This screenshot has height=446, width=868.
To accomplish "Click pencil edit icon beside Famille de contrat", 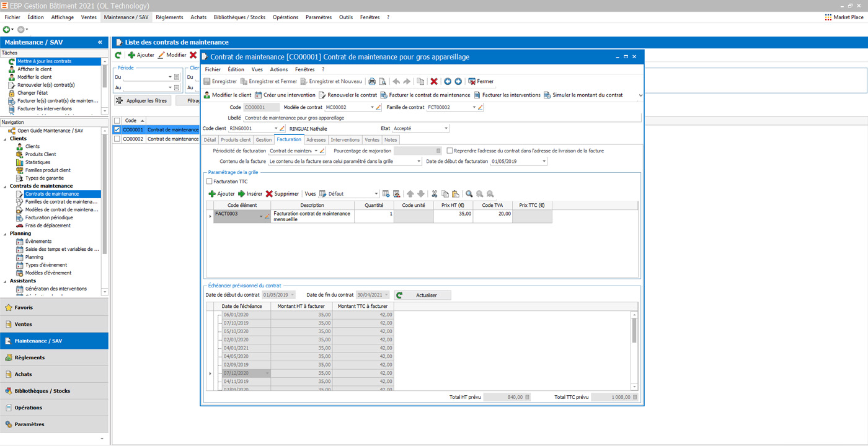I will click(480, 108).
